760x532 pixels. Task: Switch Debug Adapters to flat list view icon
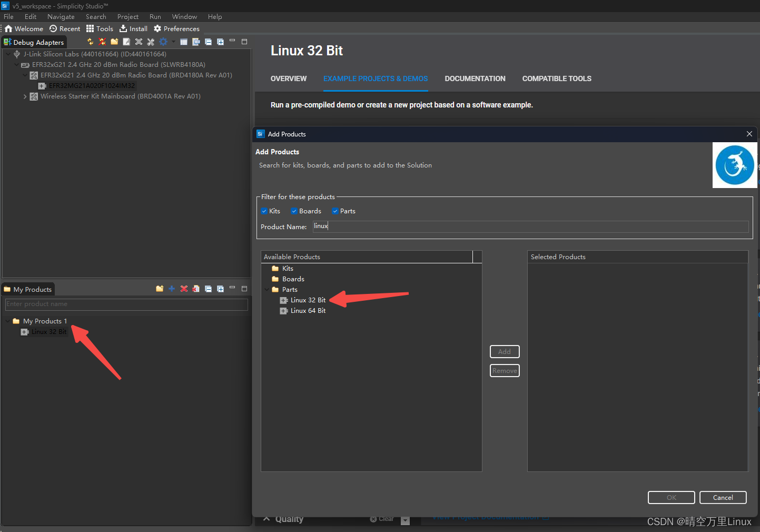pyautogui.click(x=184, y=42)
